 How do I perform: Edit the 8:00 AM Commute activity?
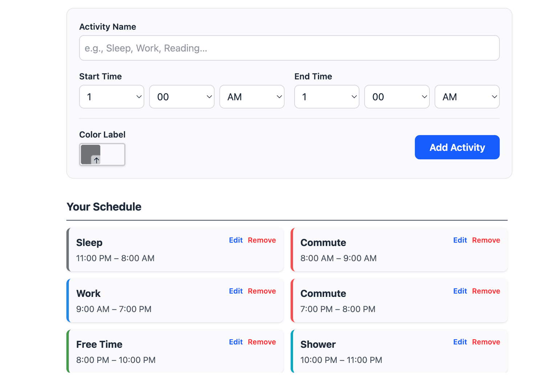coord(460,240)
